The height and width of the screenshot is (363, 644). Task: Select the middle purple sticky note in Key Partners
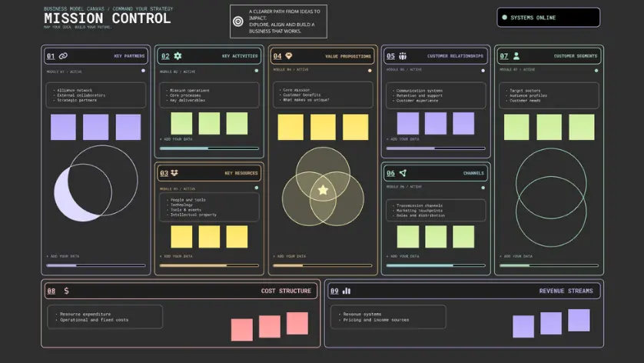tap(96, 127)
